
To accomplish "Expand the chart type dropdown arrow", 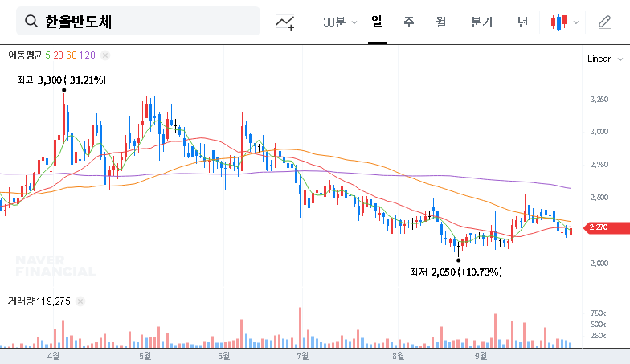I will coord(576,22).
